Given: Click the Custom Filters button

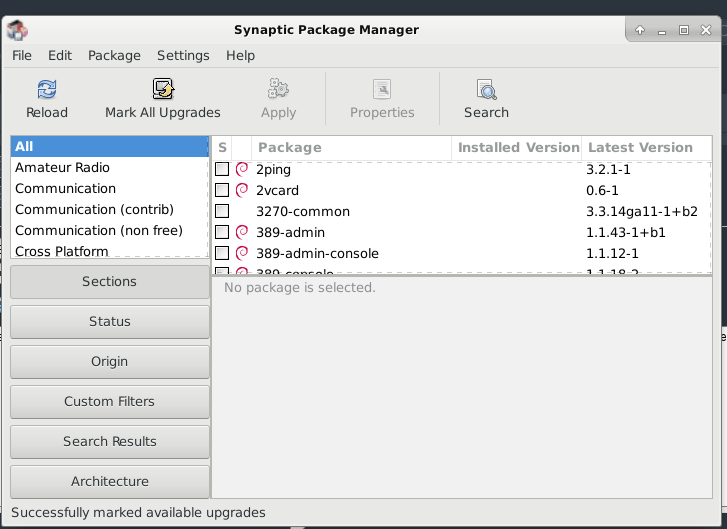Looking at the screenshot, I should pos(109,402).
